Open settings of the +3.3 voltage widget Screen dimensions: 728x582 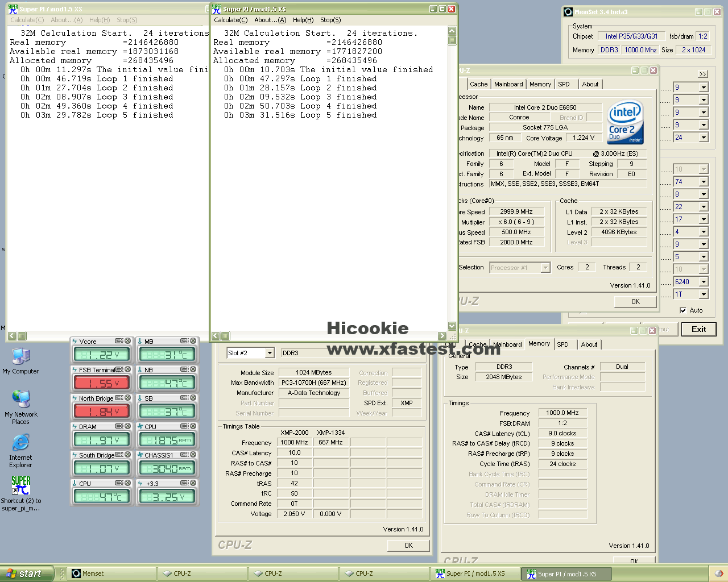184,483
